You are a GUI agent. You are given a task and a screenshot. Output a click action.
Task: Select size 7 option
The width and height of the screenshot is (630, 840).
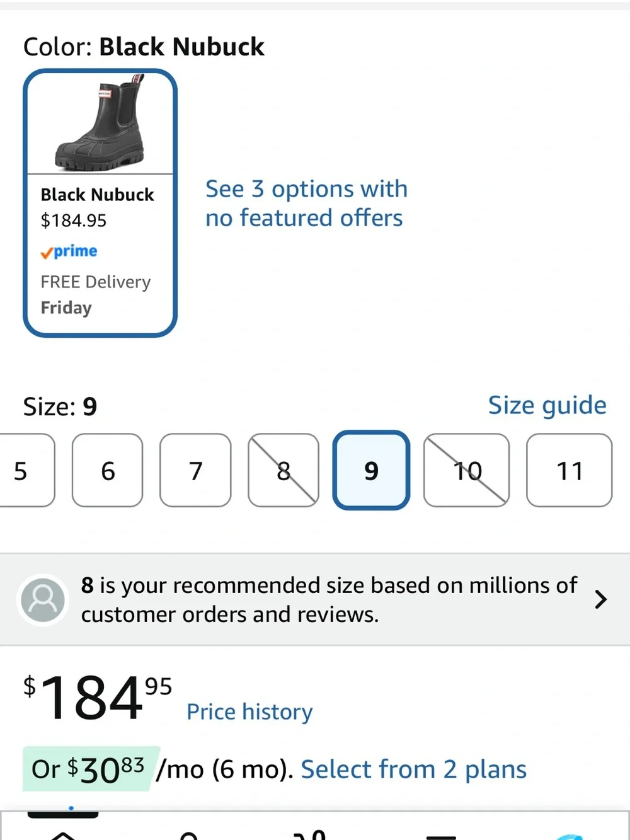tap(195, 470)
